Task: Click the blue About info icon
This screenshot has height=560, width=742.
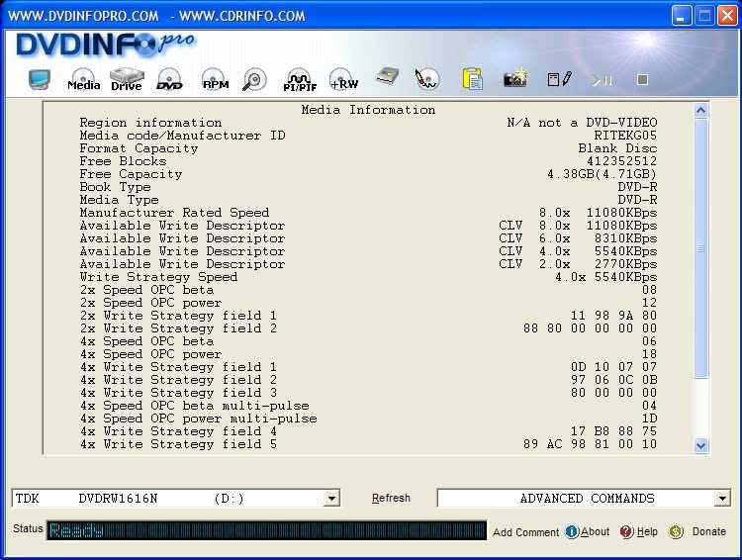Action: [x=572, y=531]
